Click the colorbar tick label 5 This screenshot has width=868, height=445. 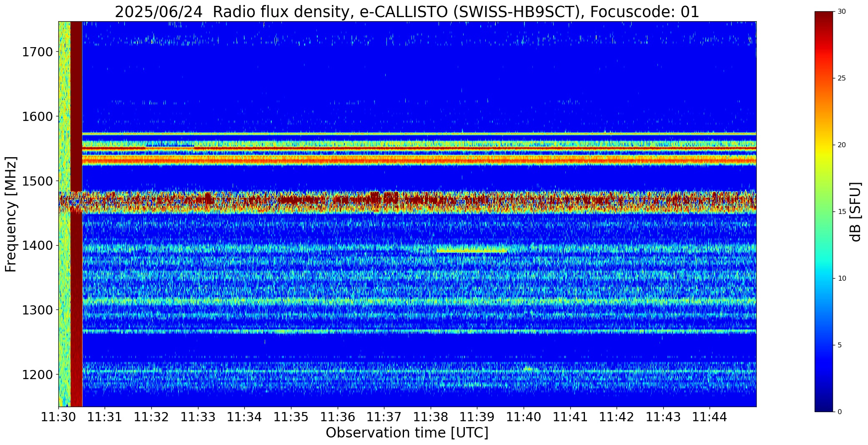coord(840,345)
